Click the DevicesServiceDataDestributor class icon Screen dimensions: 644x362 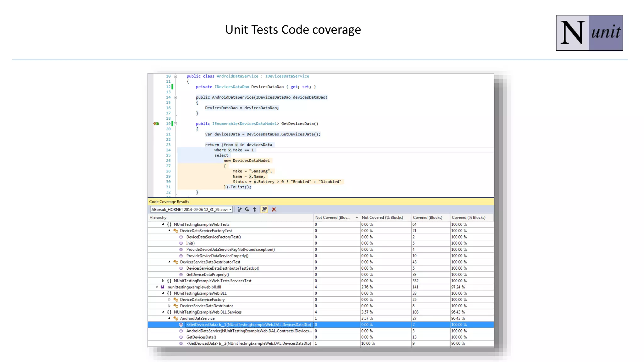pos(175,306)
